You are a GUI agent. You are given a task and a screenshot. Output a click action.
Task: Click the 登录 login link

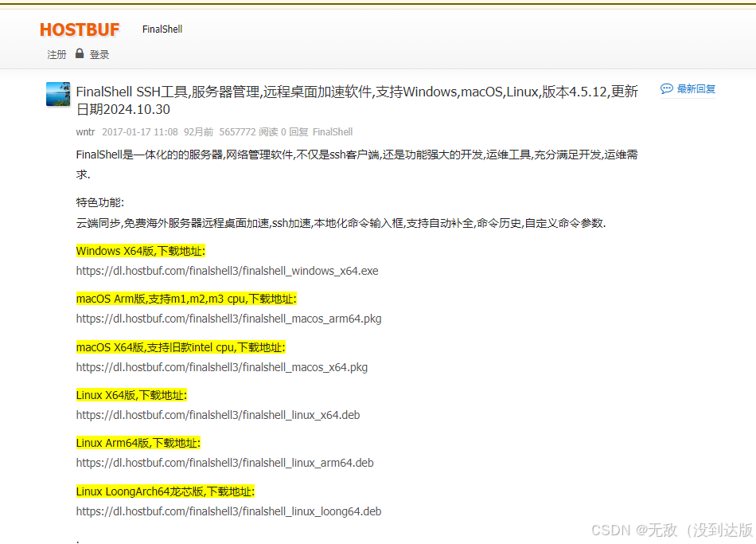(99, 55)
